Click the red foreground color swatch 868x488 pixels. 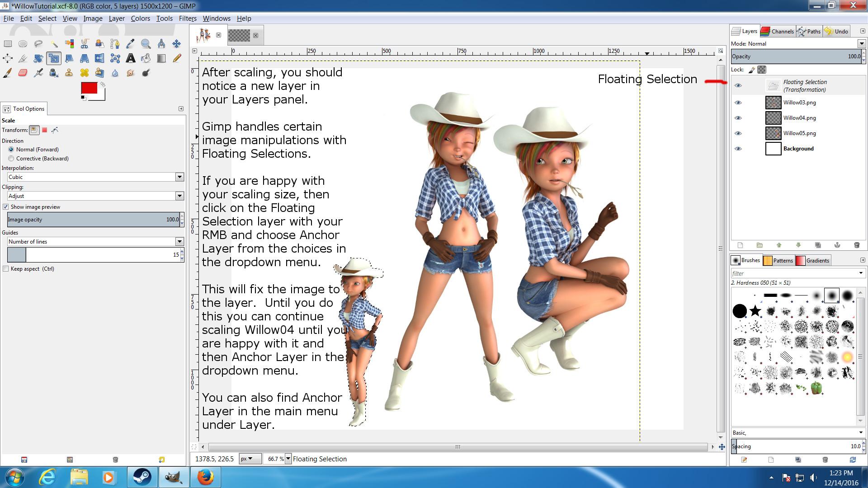(x=89, y=88)
